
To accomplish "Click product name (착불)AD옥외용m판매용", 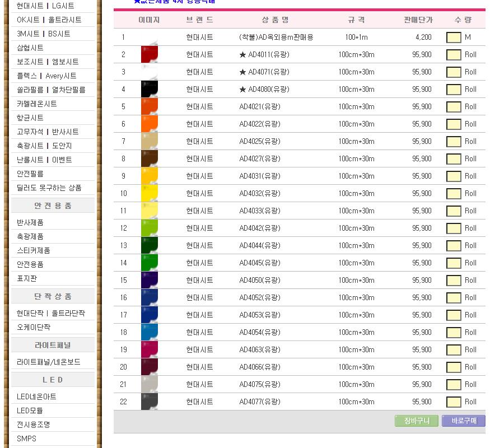I will click(x=276, y=37).
